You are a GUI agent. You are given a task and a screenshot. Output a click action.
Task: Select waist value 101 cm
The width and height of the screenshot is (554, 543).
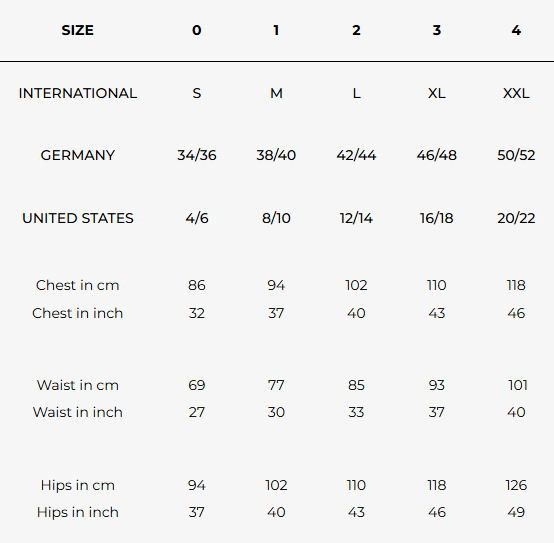pyautogui.click(x=518, y=385)
